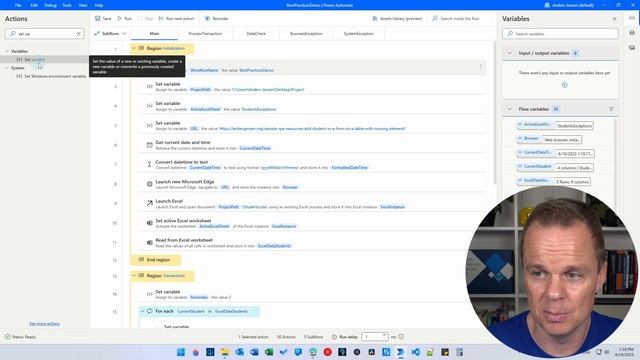
Task: Click the Get current date and time icon
Action: coord(149,145)
